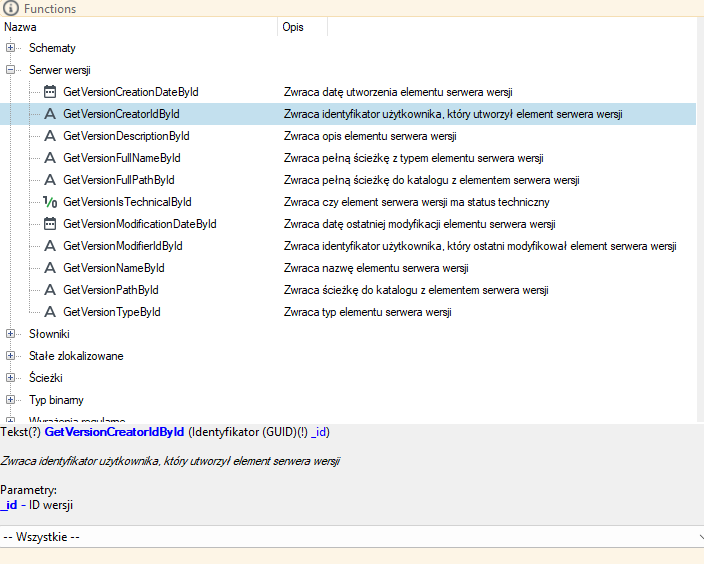Click calendar icon of GetVersionModificationDateById

point(50,224)
